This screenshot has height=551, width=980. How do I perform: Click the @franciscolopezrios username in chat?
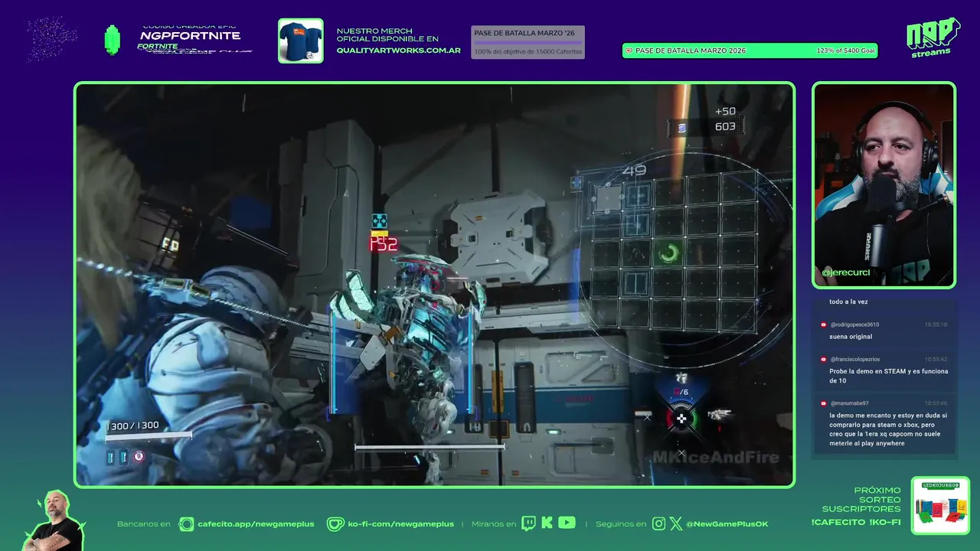click(854, 359)
